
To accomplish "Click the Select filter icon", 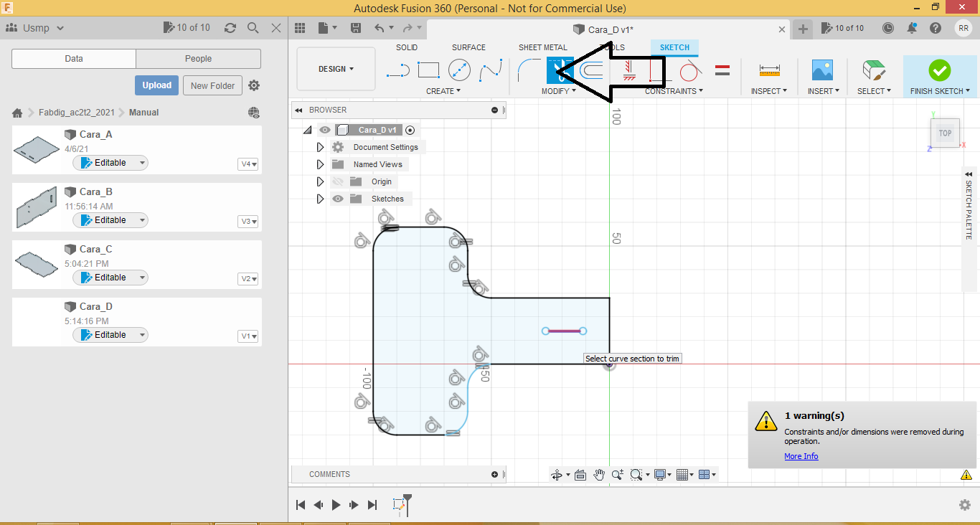I will (x=873, y=70).
